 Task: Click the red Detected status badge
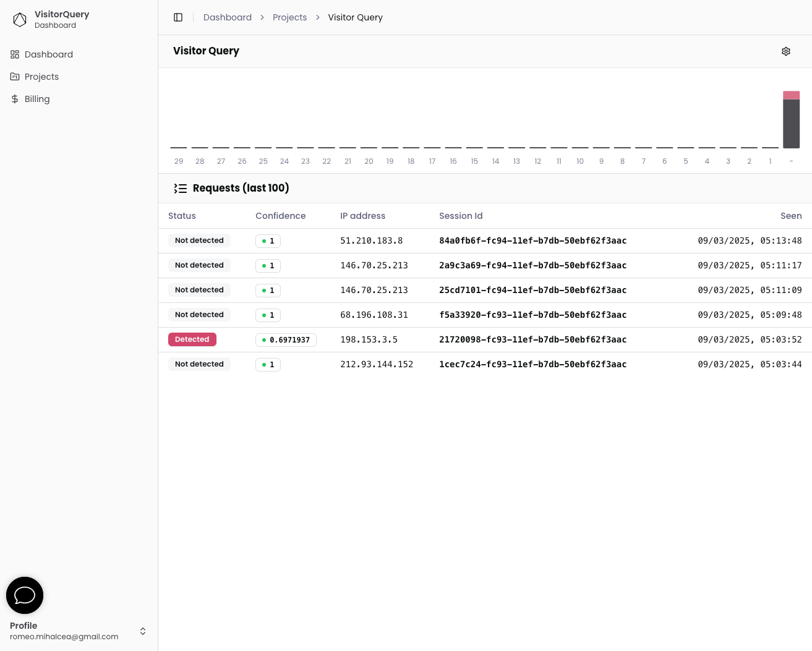pyautogui.click(x=192, y=339)
